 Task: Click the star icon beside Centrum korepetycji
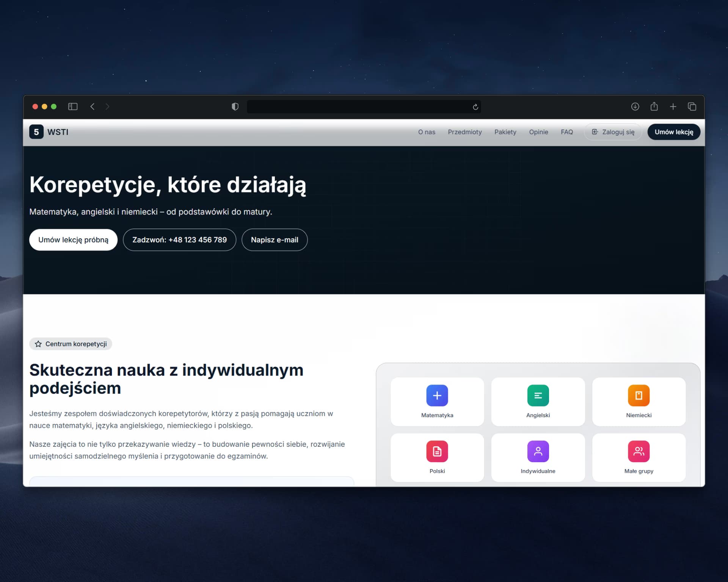(x=38, y=344)
